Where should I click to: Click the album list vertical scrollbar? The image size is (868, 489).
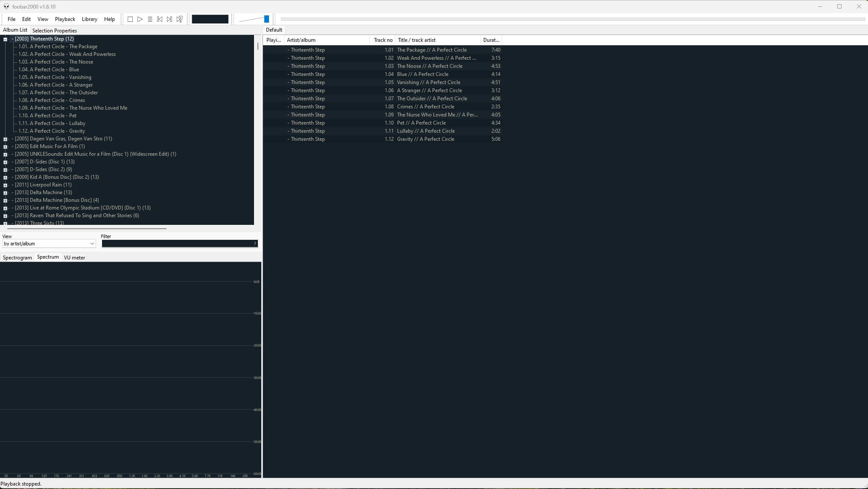pyautogui.click(x=258, y=47)
